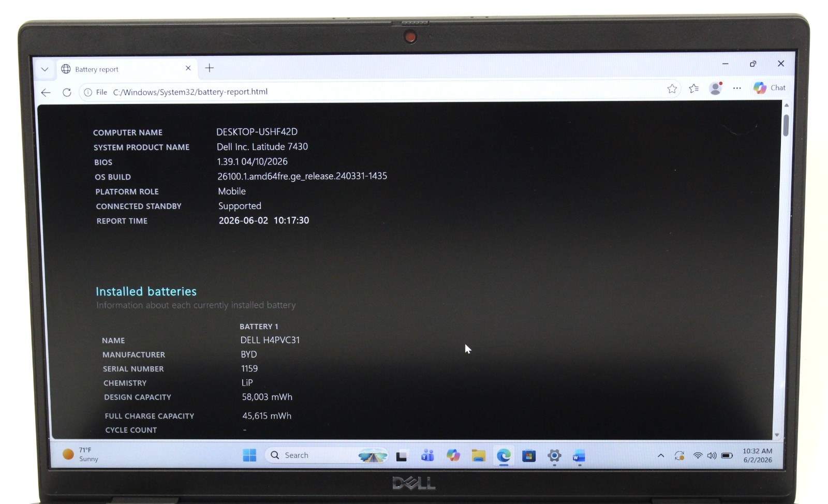Show hidden tray icons chevron
828x504 pixels.
tap(661, 456)
